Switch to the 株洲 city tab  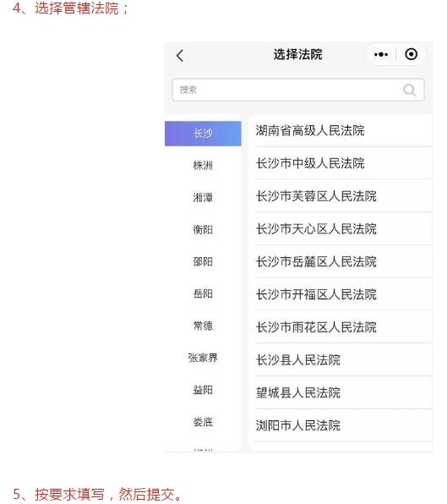tap(203, 166)
